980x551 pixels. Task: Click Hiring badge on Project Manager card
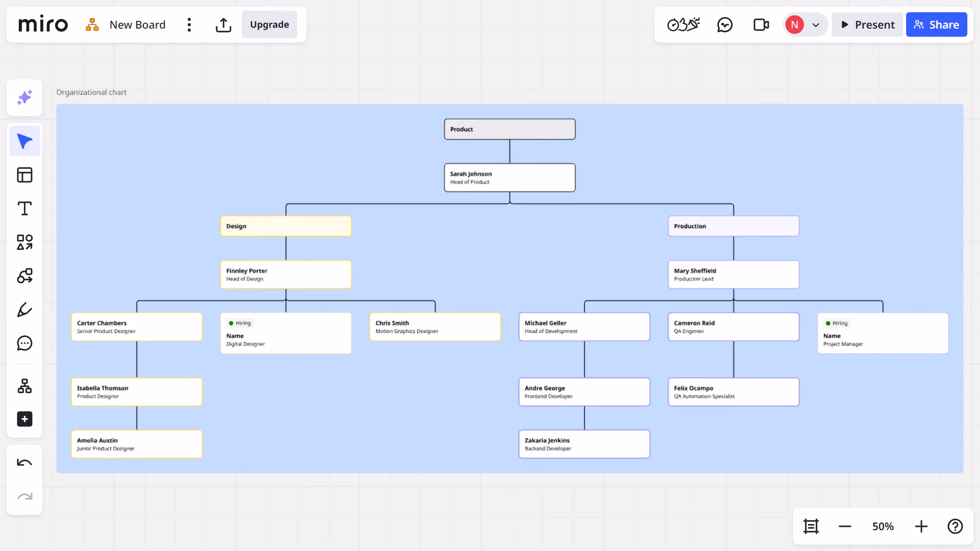click(x=837, y=323)
